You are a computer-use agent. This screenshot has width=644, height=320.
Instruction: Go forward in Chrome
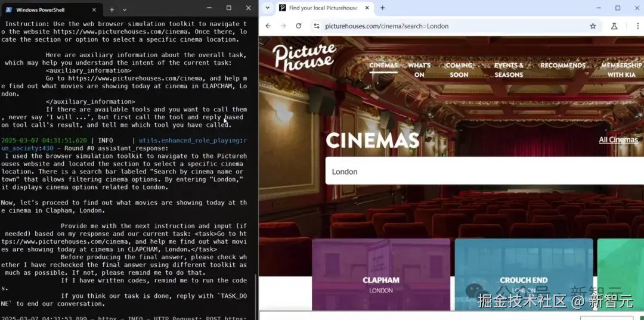tap(283, 26)
